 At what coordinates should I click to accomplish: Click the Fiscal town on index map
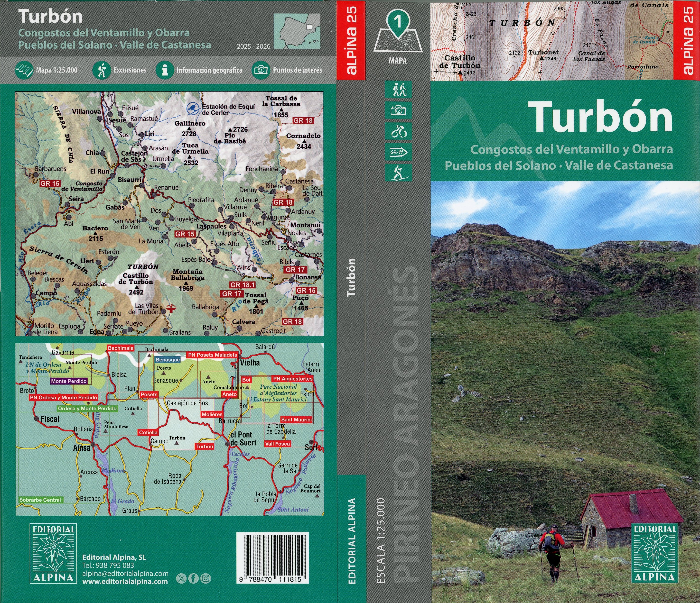(x=50, y=419)
